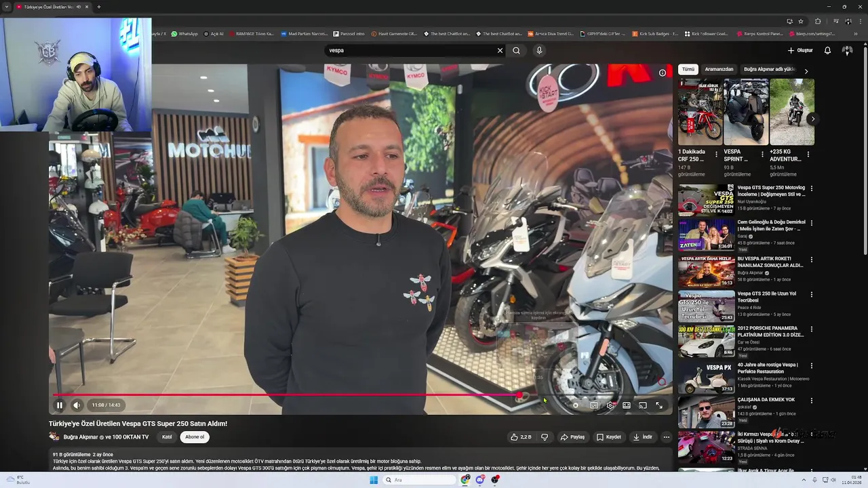
Task: Toggle the autoplay switch in the player controls
Action: 576,405
